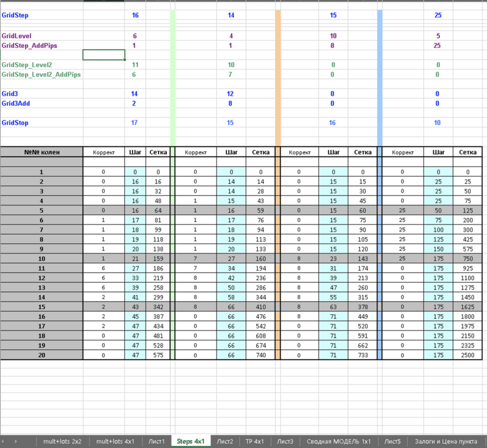Click the Grid3 value 14 cell

click(135, 94)
